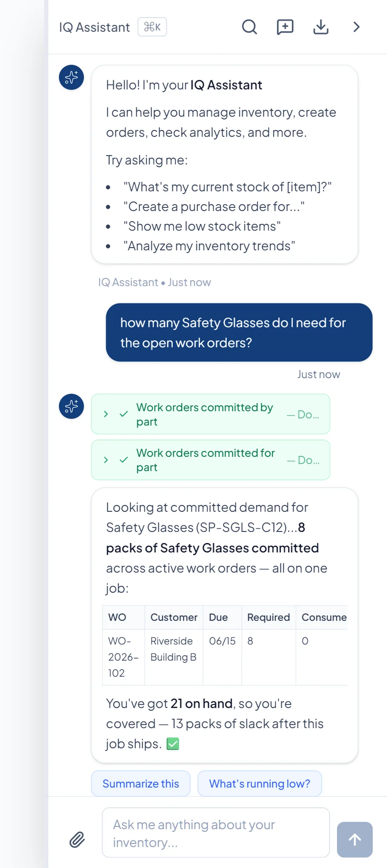
Task: Click the 'IQ Assistant • Just now' timestamp
Action: (x=154, y=283)
